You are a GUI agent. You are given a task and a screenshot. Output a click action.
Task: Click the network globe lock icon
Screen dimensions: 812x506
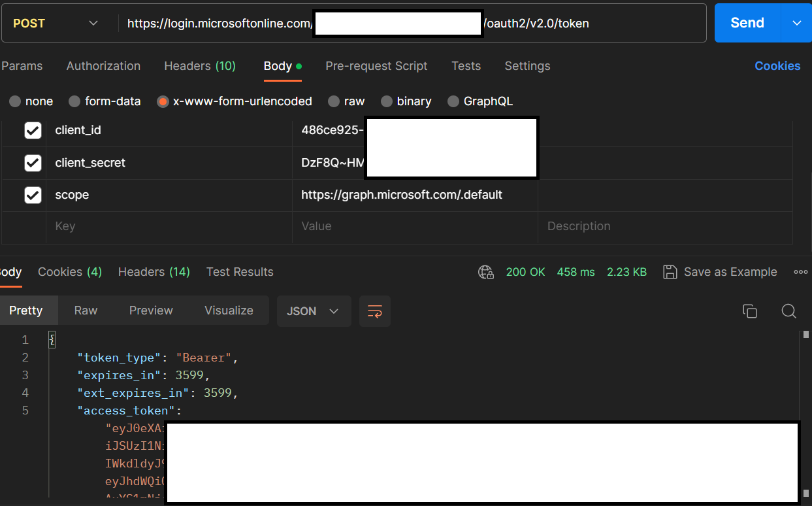coord(485,272)
